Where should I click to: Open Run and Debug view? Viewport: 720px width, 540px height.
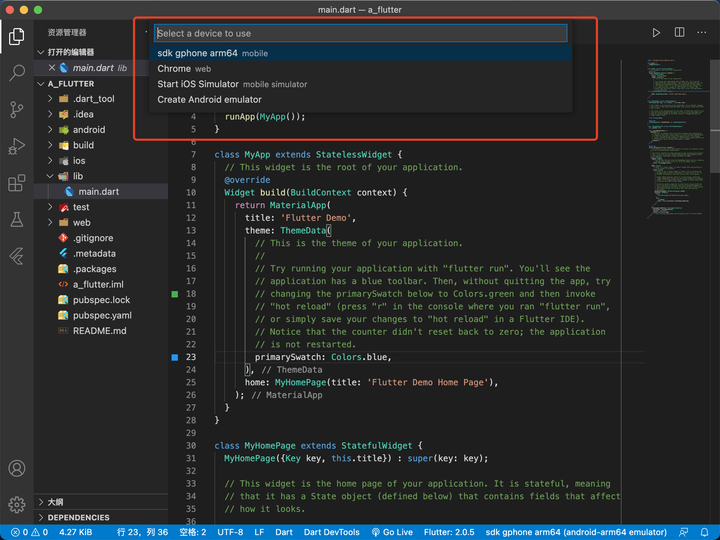tap(17, 146)
